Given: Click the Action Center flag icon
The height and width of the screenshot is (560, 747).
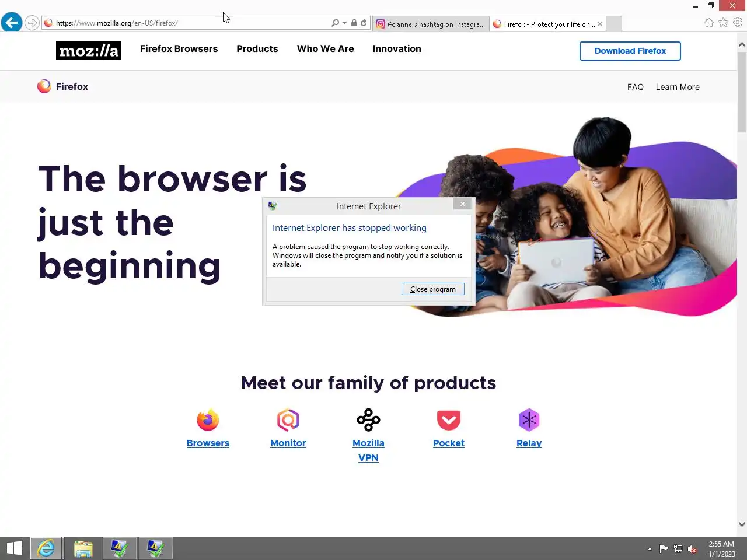Looking at the screenshot, I should pos(664,549).
